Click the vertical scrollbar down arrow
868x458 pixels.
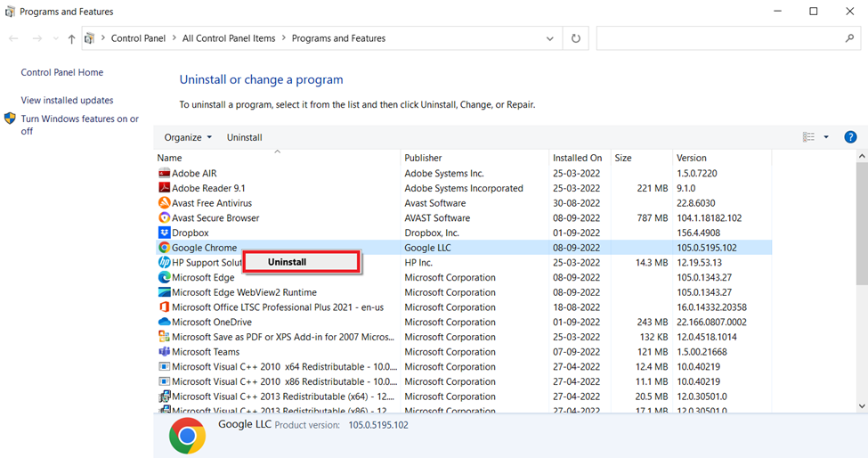861,405
